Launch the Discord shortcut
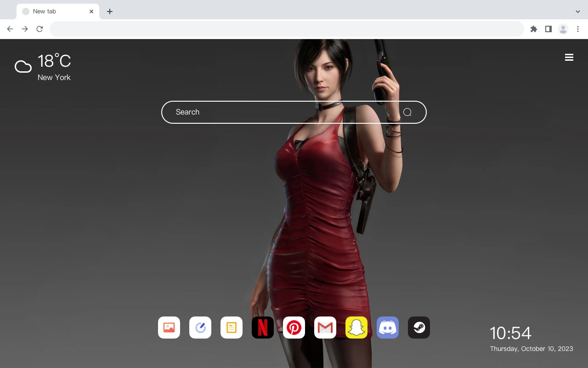Screen dimensions: 588x368 click(x=388, y=328)
